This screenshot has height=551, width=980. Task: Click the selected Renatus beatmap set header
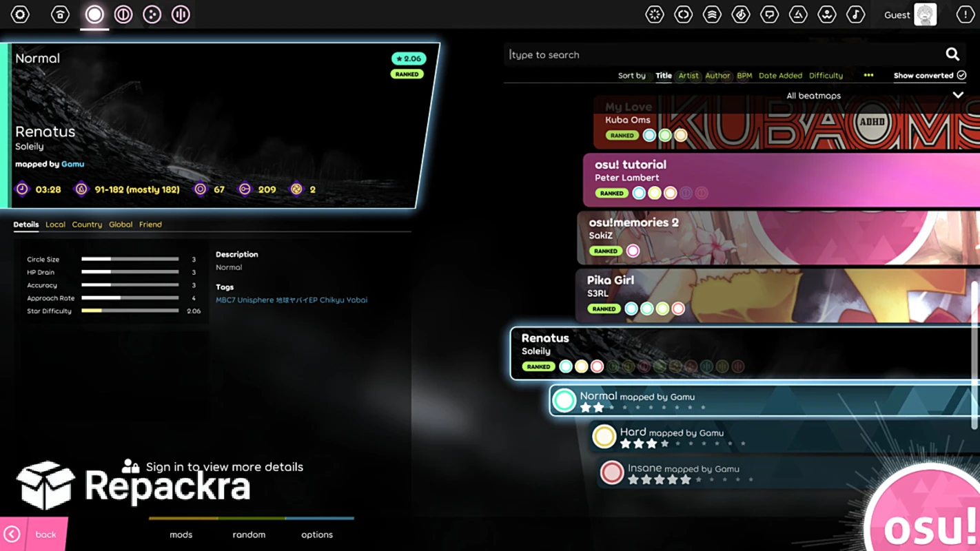[745, 353]
